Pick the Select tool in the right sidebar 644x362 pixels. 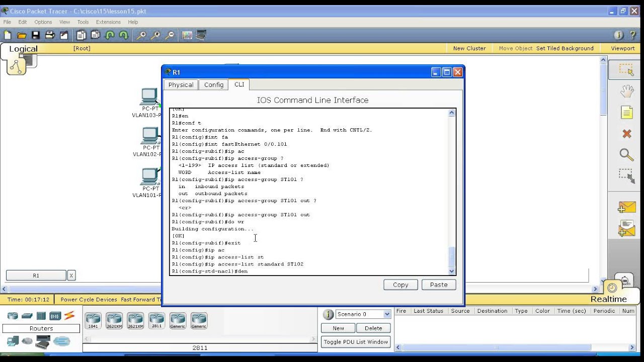(x=626, y=70)
